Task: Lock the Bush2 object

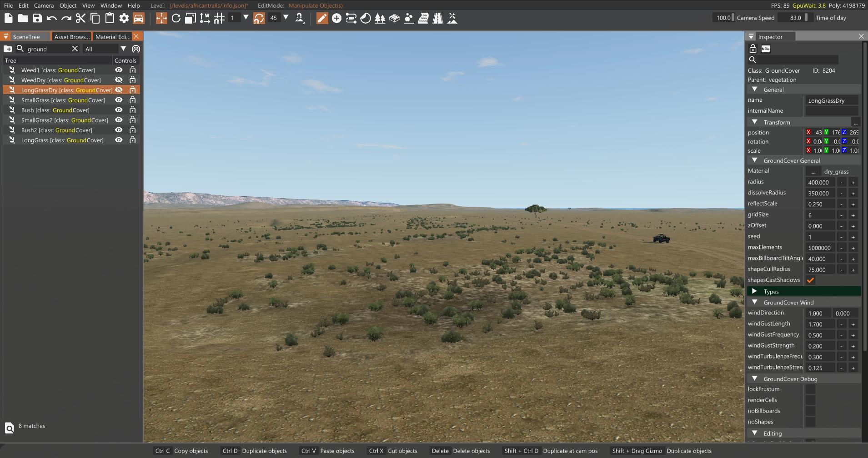Action: (132, 130)
